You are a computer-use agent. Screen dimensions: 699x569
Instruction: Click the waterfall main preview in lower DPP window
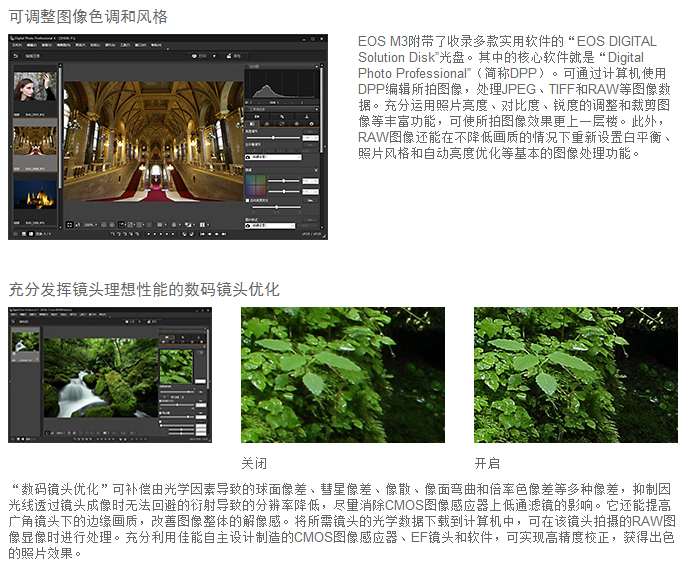click(x=101, y=378)
